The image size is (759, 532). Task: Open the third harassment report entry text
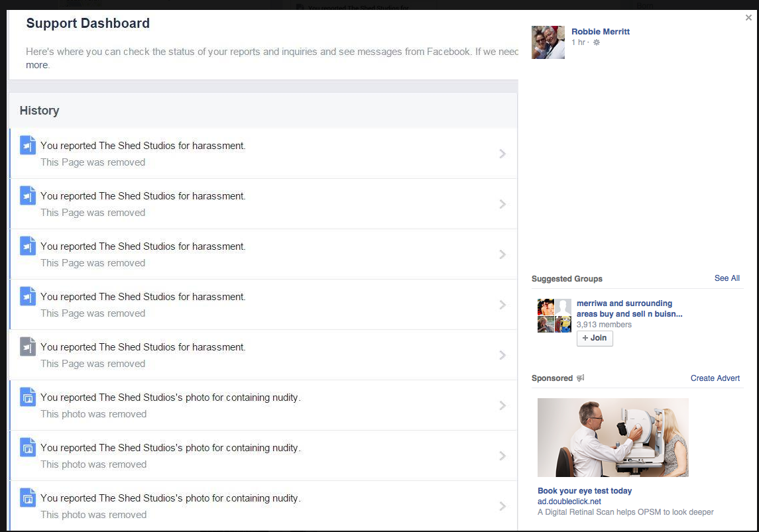point(143,246)
